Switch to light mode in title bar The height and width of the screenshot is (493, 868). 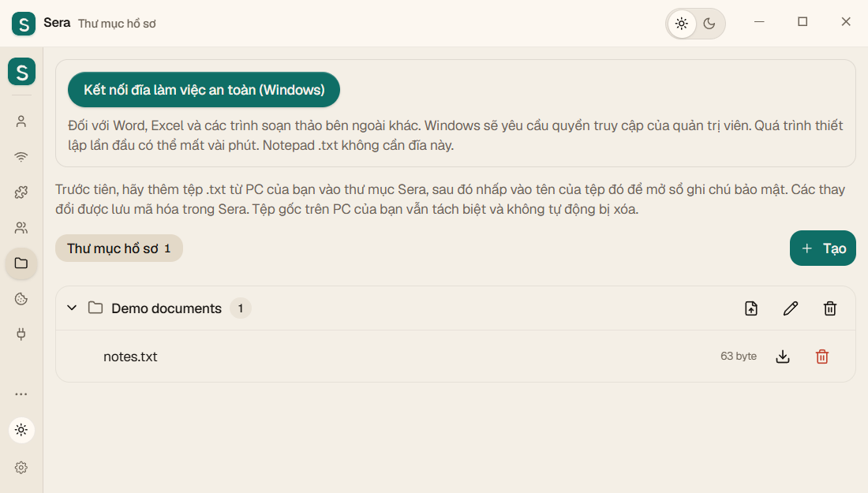[682, 24]
